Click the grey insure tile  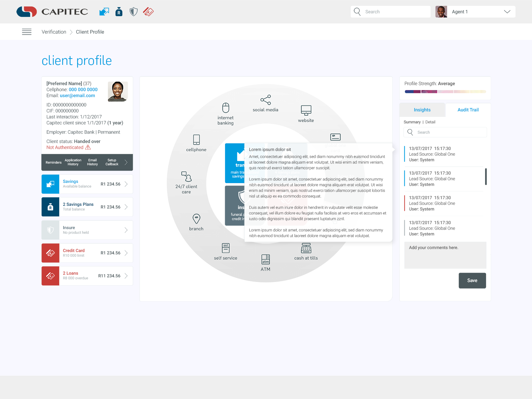click(235, 205)
